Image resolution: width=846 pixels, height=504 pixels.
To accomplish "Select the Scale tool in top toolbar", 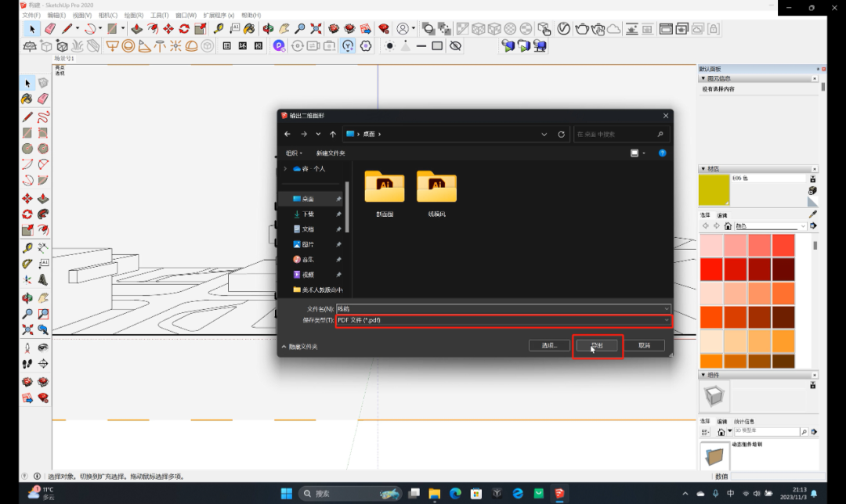I will click(201, 29).
